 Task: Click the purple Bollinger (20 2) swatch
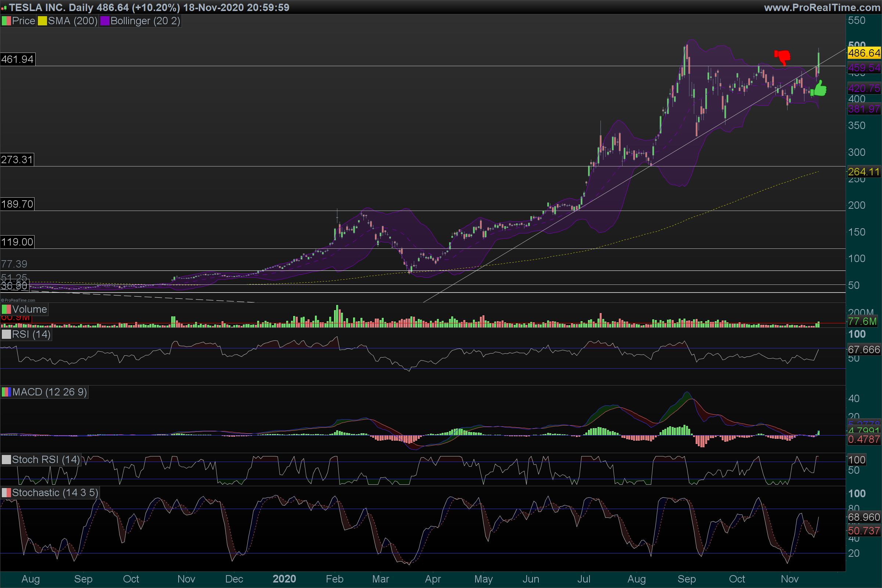104,21
